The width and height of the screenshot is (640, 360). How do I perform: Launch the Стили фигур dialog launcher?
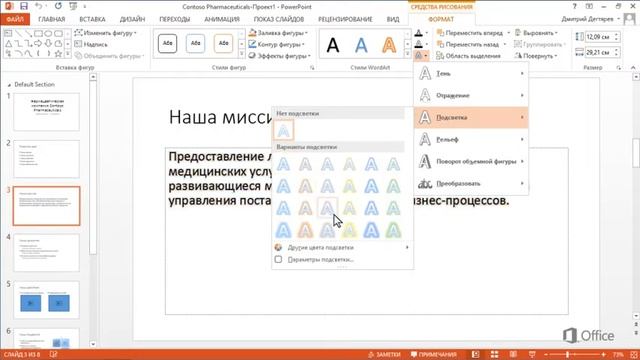click(x=312, y=68)
